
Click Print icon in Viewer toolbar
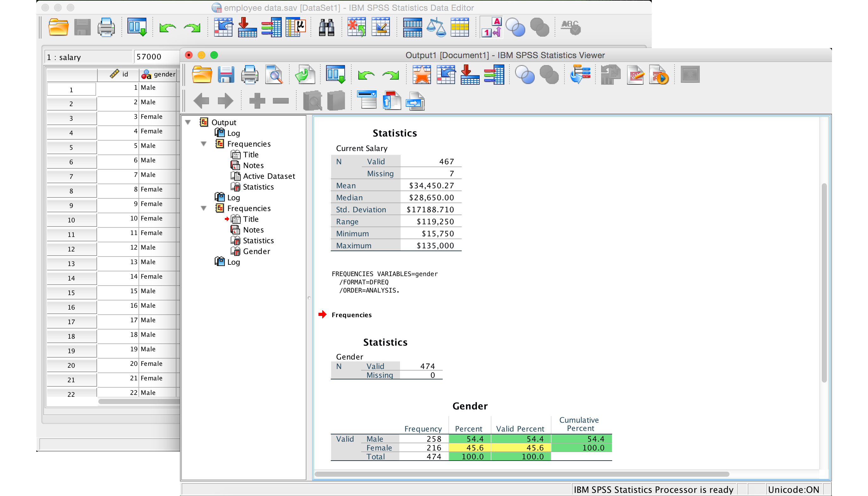(249, 74)
